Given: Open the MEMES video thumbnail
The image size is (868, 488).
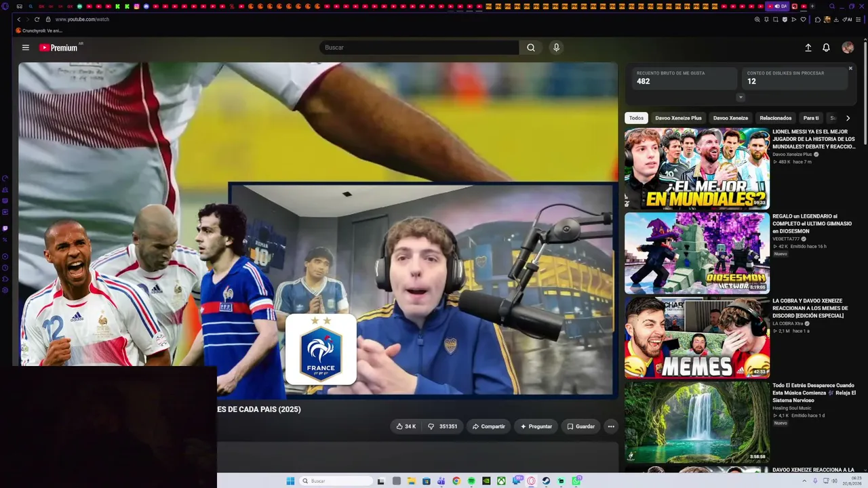Looking at the screenshot, I should (697, 338).
